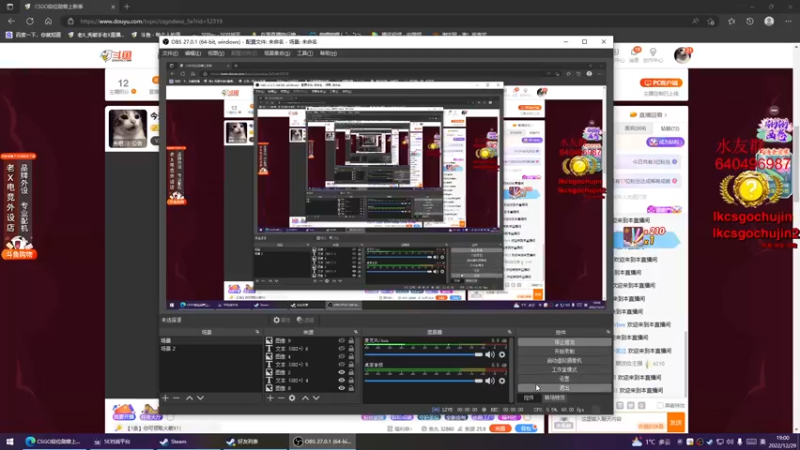The image size is (800, 450).
Task: Open 麦克风/Aux audio settings gear
Action: point(502,355)
